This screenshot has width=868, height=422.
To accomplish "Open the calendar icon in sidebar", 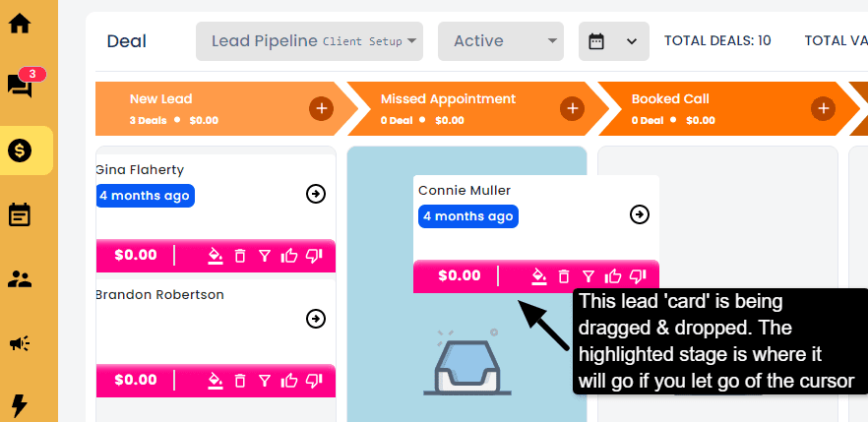I will click(20, 214).
